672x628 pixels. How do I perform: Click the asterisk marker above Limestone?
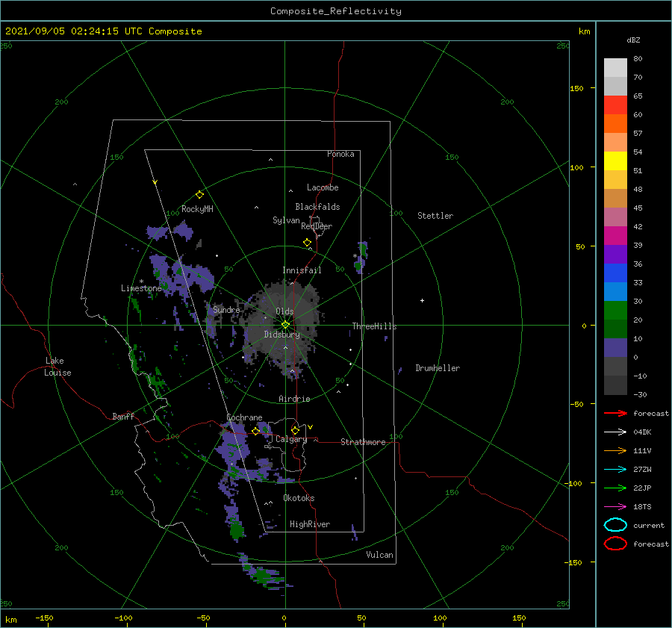point(141,282)
